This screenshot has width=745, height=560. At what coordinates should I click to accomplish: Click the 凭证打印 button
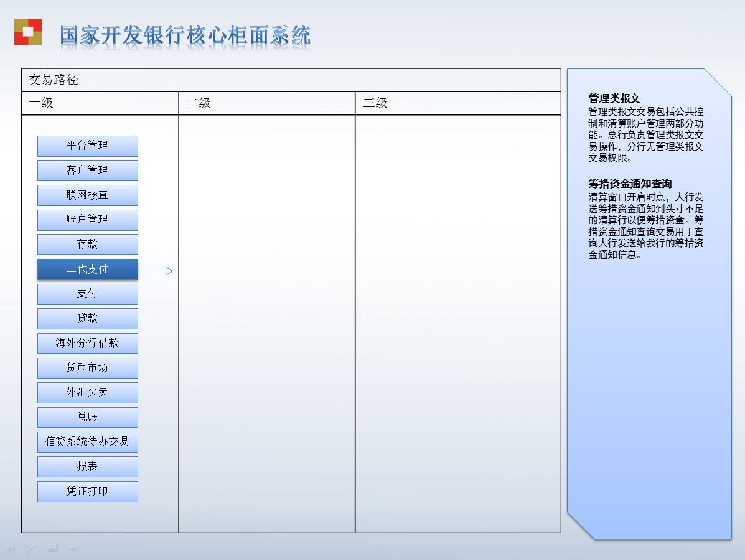[87, 492]
